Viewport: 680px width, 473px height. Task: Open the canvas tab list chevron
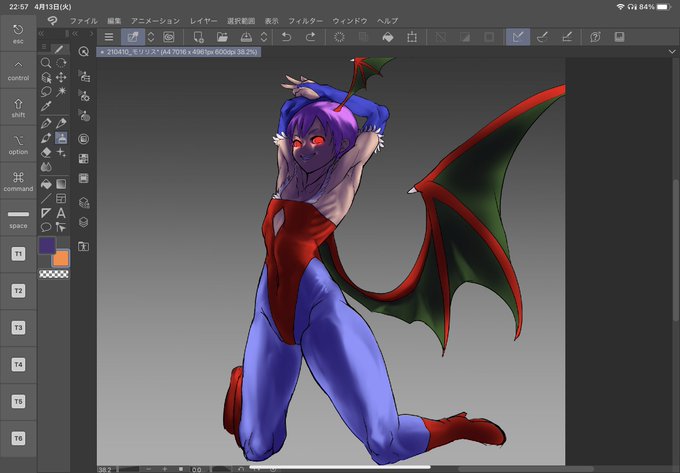point(672,52)
